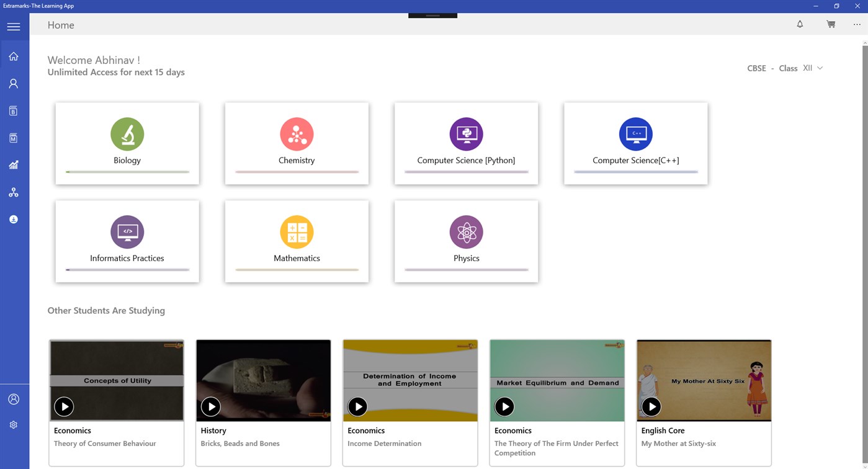868x469 pixels.
Task: Expand the Class XII dropdown
Action: pyautogui.click(x=813, y=68)
